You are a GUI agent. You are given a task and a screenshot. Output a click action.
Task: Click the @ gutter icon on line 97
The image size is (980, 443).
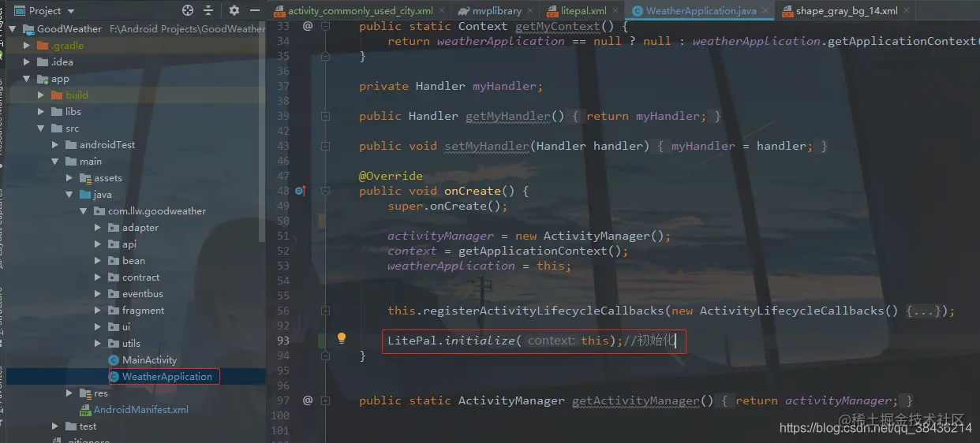(308, 400)
